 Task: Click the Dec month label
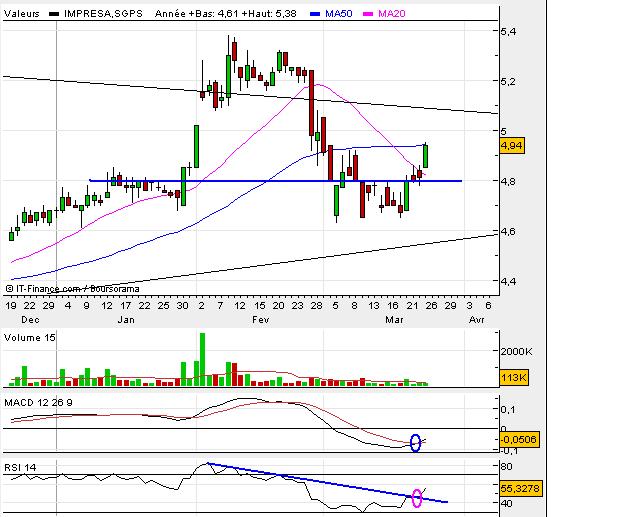click(x=30, y=320)
